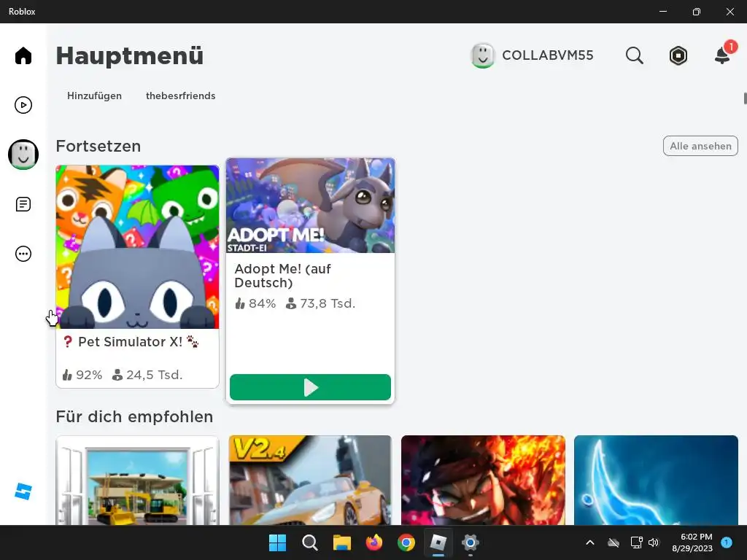
Task: Click the network tray icon
Action: click(636, 542)
